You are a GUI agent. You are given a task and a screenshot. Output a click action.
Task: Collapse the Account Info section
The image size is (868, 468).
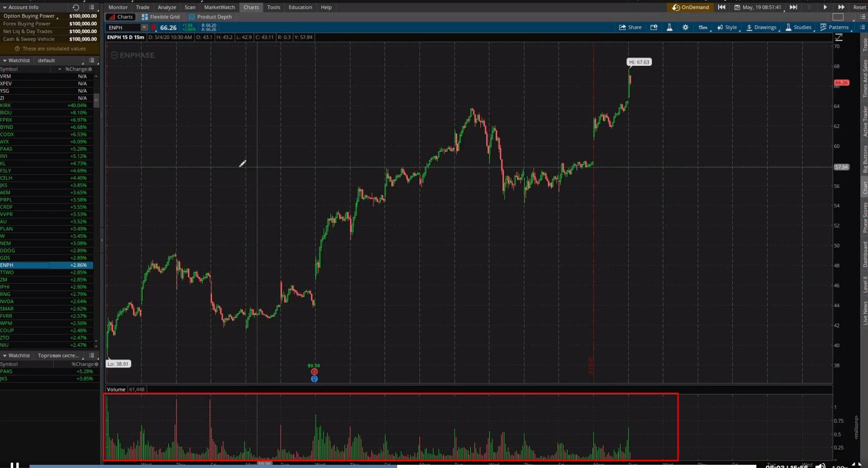[x=5, y=7]
